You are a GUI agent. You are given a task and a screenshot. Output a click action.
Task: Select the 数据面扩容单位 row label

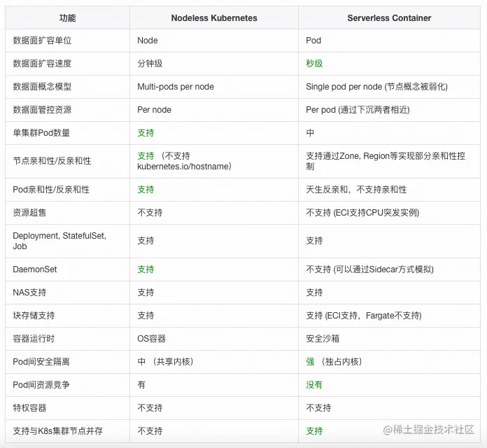click(42, 41)
